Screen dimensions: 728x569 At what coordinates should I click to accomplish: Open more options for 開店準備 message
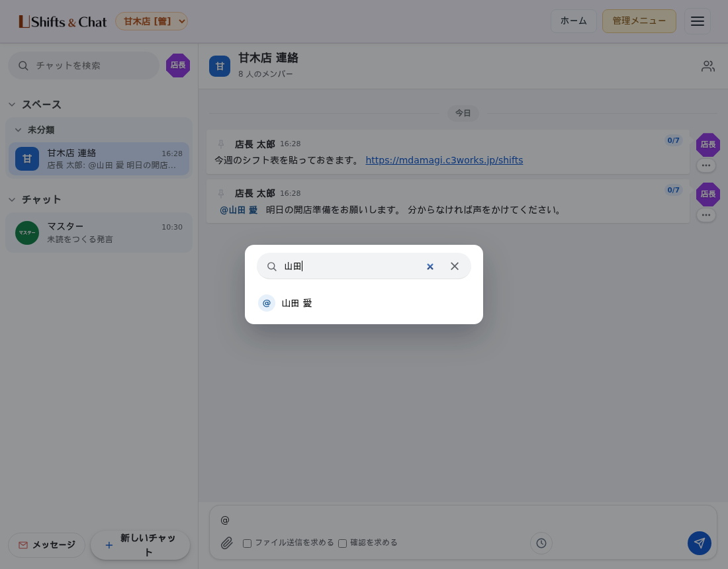pos(705,215)
